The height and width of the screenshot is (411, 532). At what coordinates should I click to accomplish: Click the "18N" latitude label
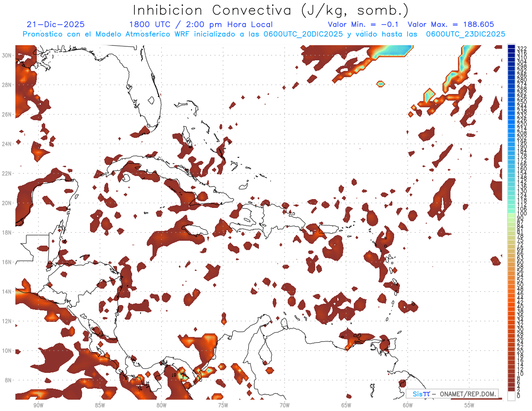[7, 232]
